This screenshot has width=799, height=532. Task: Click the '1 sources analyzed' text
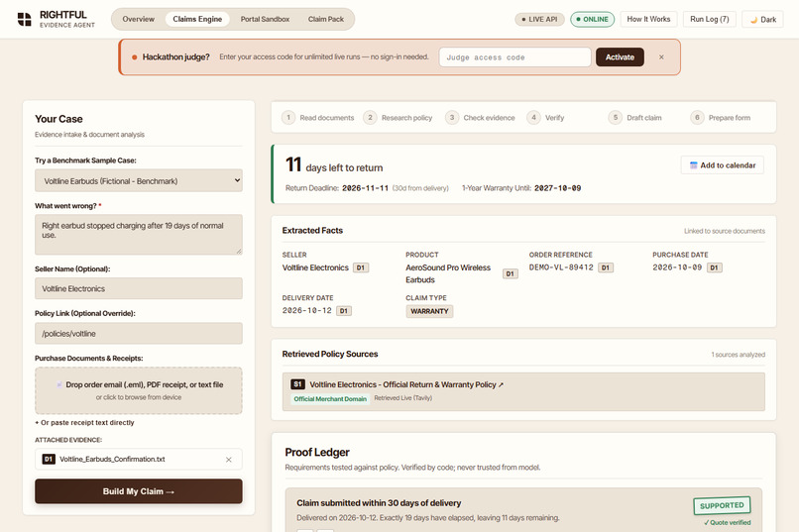tap(738, 355)
